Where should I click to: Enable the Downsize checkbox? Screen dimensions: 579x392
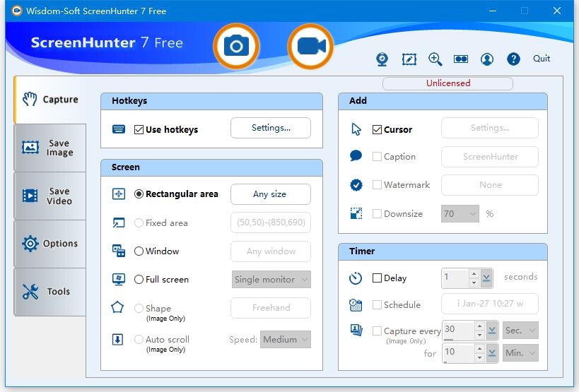(377, 213)
